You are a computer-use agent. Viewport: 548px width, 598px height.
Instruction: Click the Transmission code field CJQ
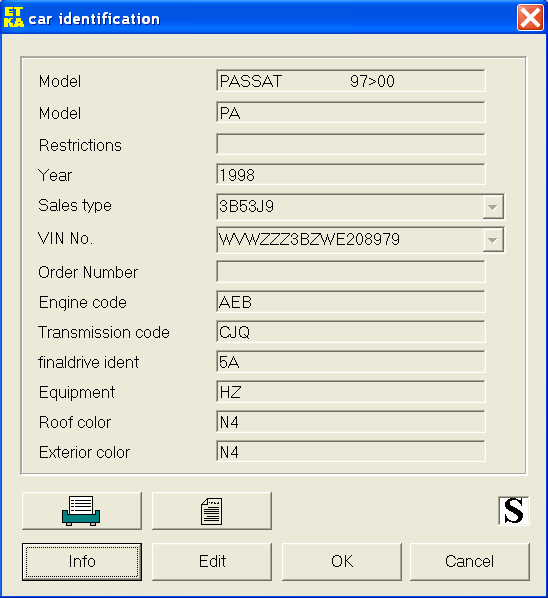click(x=351, y=332)
